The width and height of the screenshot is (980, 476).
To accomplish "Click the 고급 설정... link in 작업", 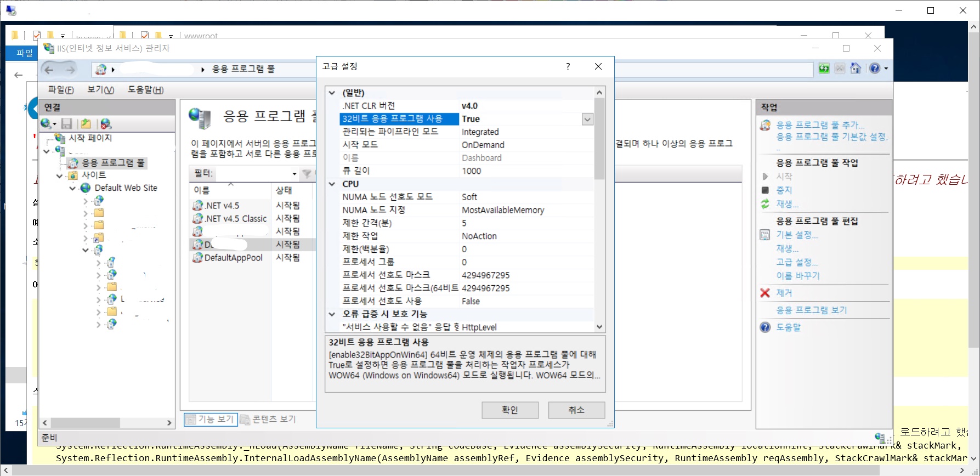I will click(x=797, y=262).
